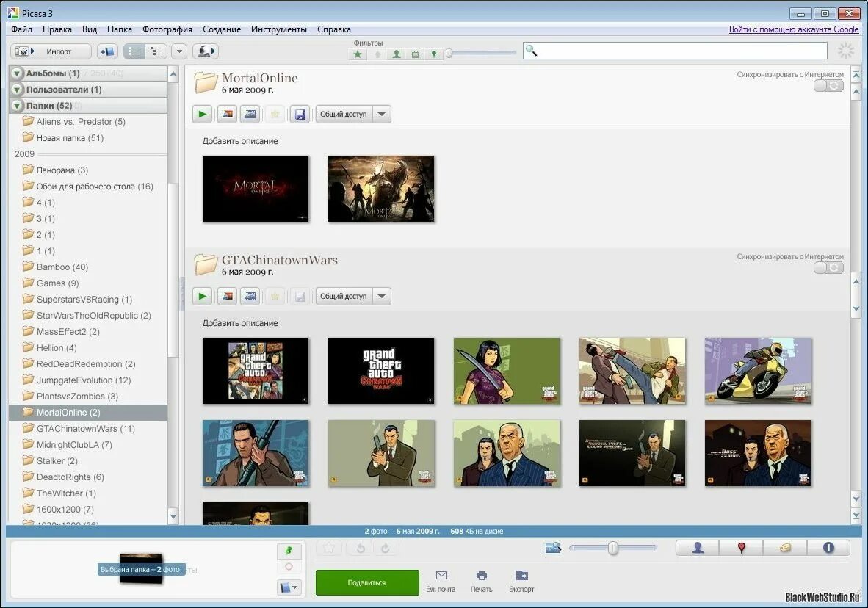
Task: Add star to selected photo bottom bar
Action: 329,549
